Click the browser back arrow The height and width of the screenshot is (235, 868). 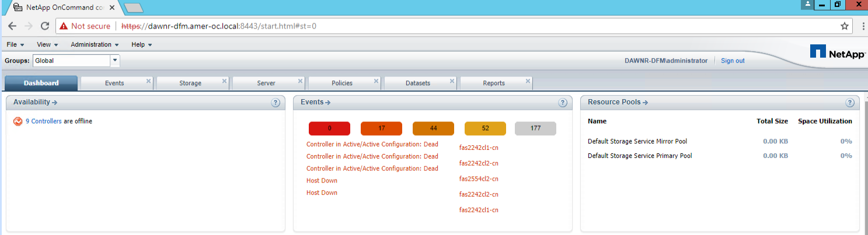[x=12, y=26]
